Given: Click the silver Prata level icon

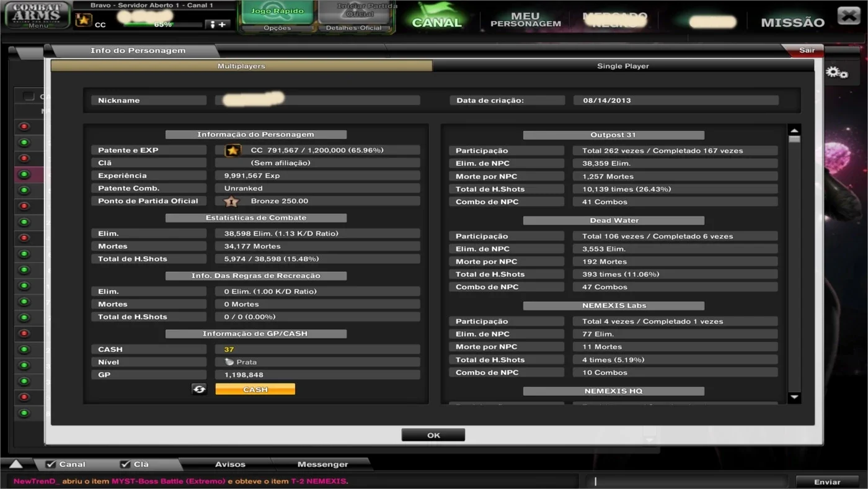Looking at the screenshot, I should (229, 362).
